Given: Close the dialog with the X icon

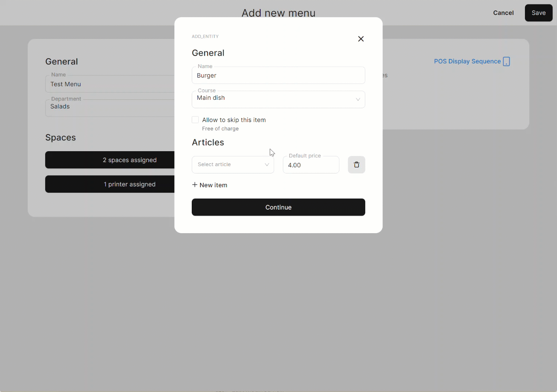Looking at the screenshot, I should coord(361,39).
